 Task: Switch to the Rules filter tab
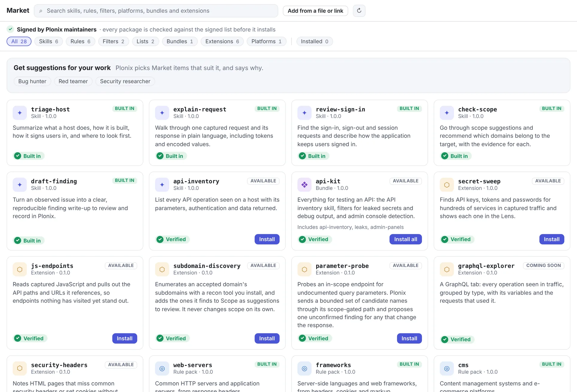[80, 41]
